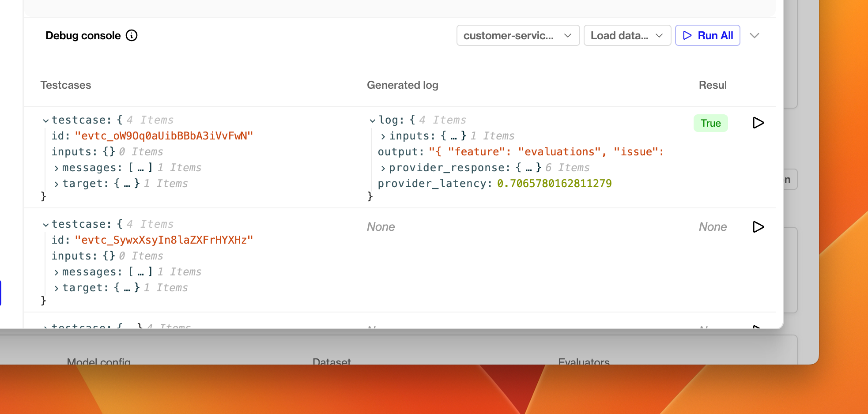The image size is (868, 414).
Task: Collapse the second testcase tree node
Action: coord(46,225)
